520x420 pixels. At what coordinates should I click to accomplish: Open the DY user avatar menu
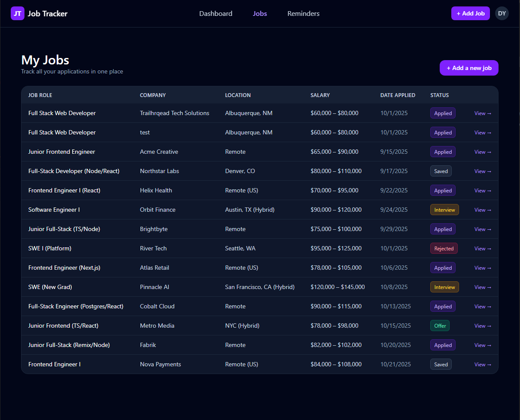coord(502,13)
